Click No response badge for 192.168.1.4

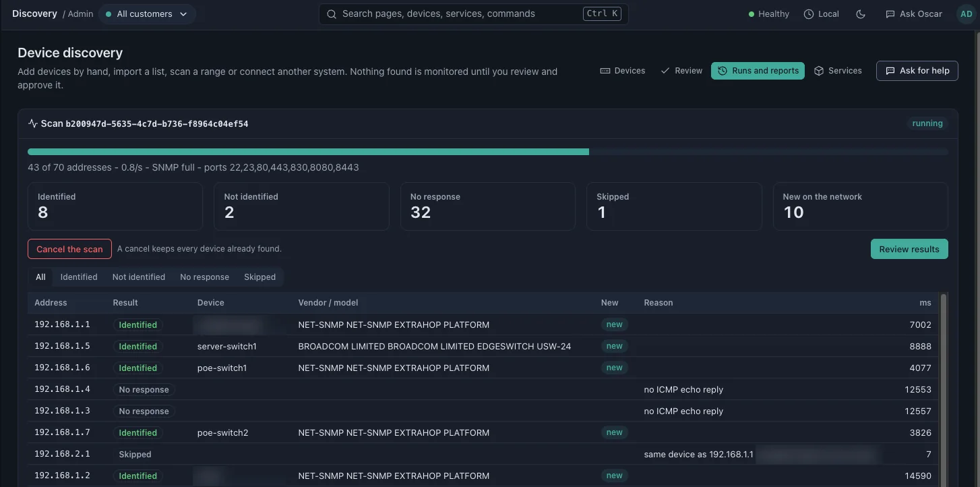pos(144,389)
